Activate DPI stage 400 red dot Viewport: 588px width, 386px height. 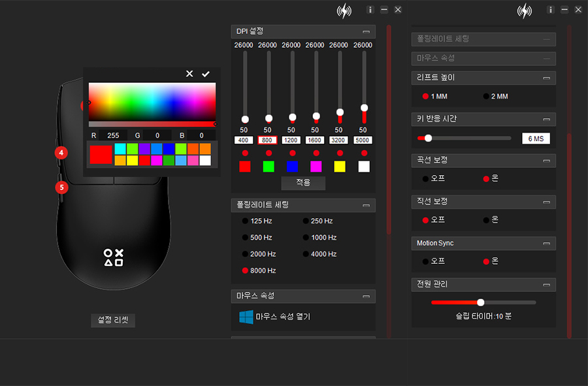[245, 153]
